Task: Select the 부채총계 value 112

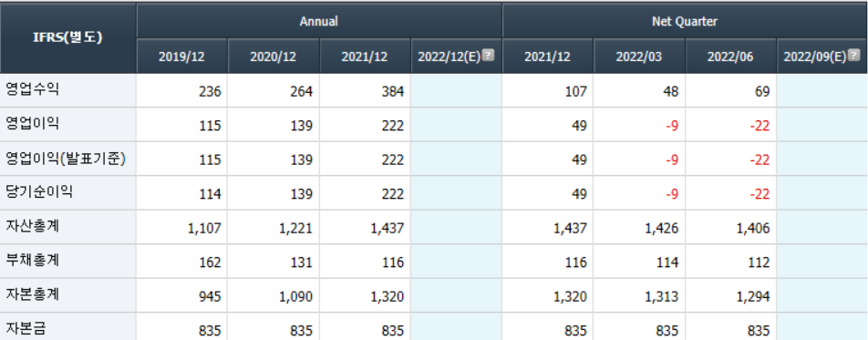Action: (759, 263)
